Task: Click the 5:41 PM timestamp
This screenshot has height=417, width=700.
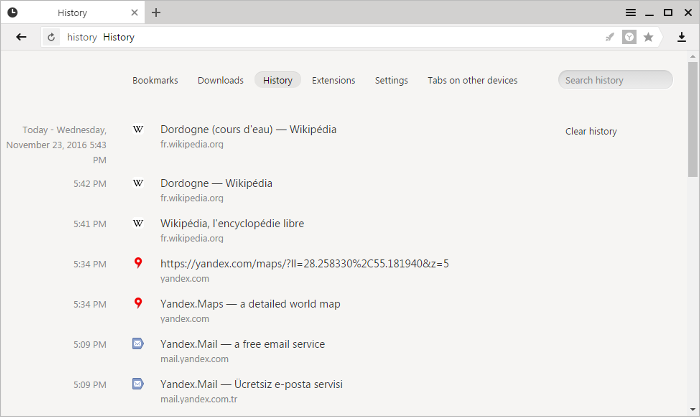Action: click(x=90, y=224)
